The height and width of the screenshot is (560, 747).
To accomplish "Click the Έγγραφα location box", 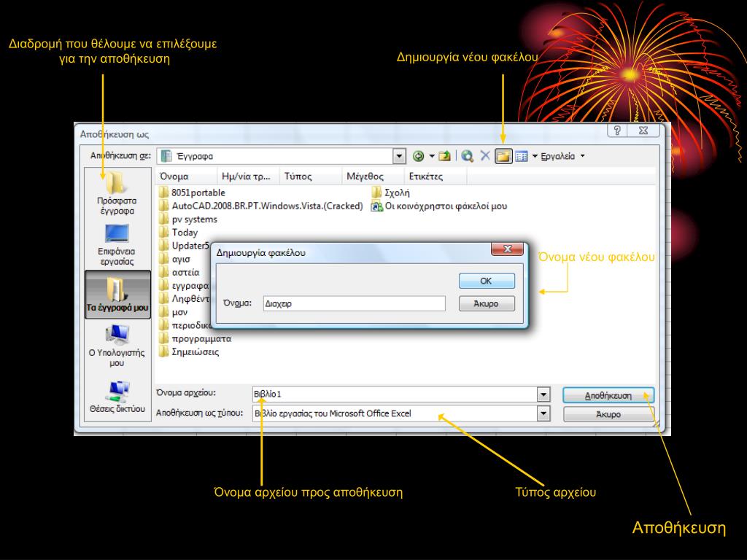I will (275, 156).
